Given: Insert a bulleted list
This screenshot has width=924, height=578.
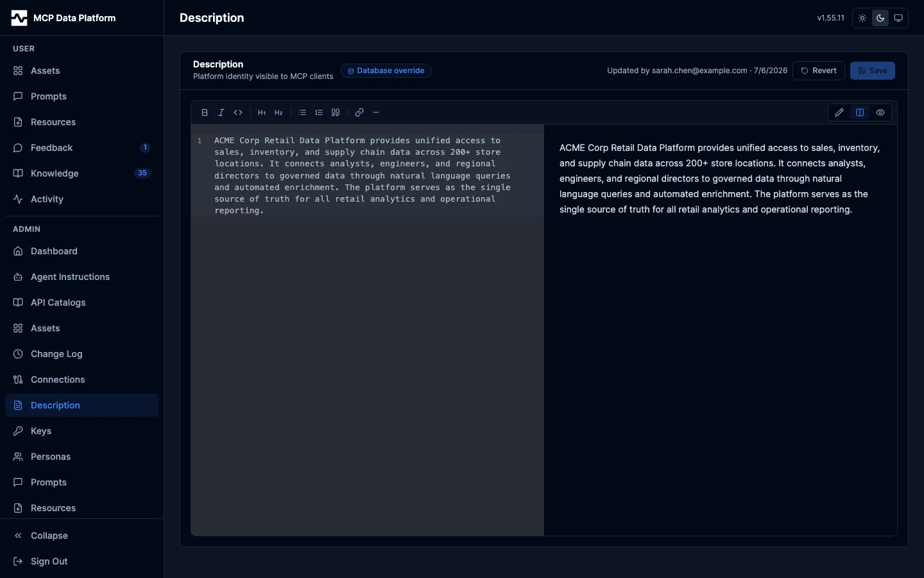Looking at the screenshot, I should click(302, 112).
